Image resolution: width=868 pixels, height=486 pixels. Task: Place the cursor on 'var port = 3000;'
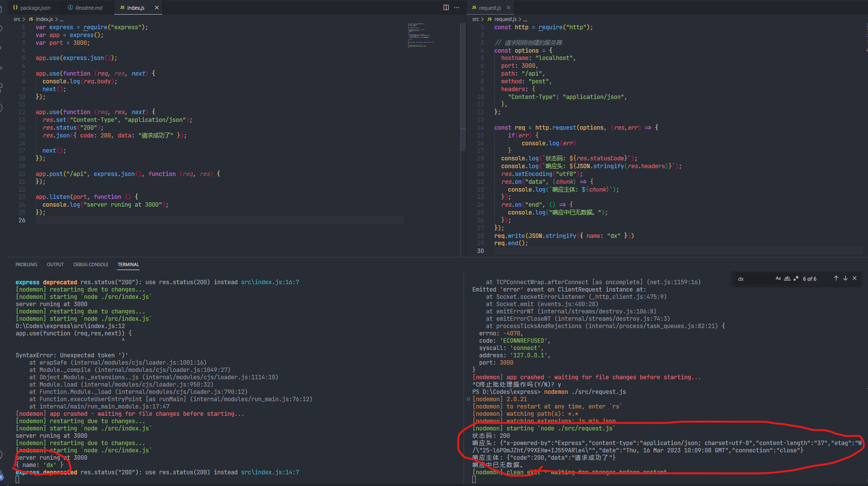pyautogui.click(x=62, y=43)
